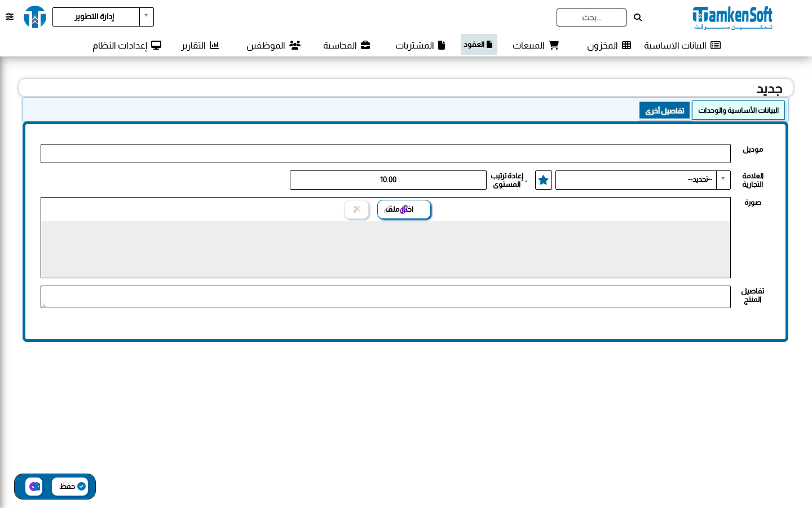
Task: Focus the reorder level field showing 10.00
Action: 388,180
